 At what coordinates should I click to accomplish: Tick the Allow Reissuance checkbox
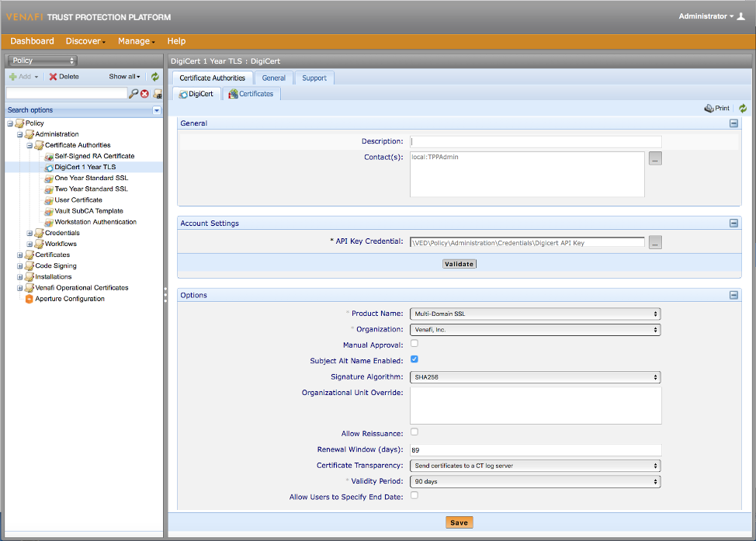[414, 432]
